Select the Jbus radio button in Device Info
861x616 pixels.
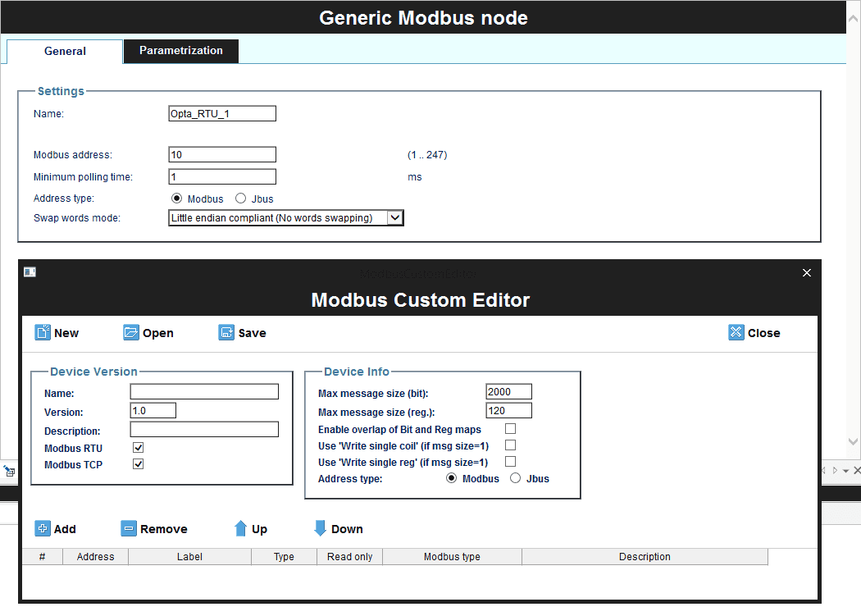(513, 478)
